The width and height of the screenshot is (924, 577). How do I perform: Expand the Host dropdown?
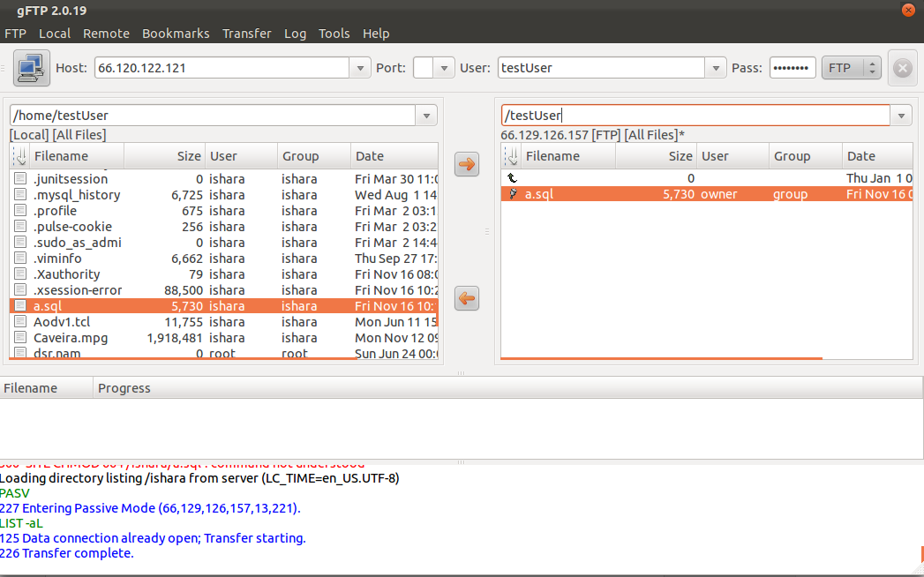pyautogui.click(x=359, y=68)
